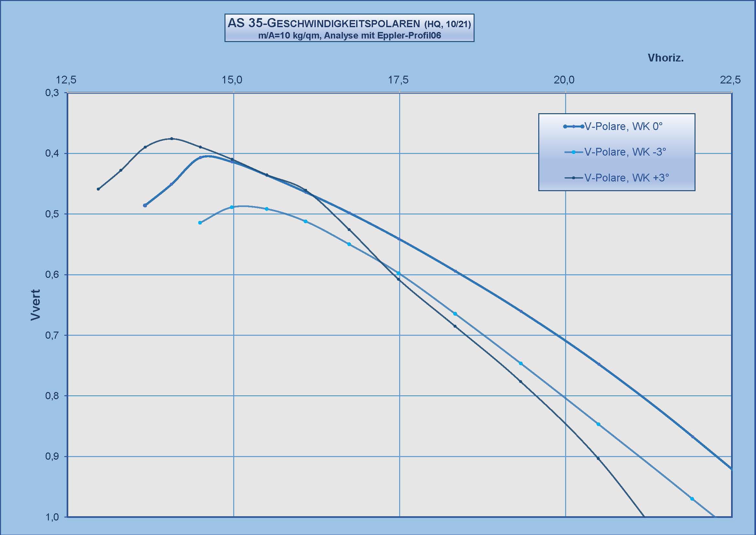Select the legend entry V-Polare, WK -3°

tap(625, 152)
